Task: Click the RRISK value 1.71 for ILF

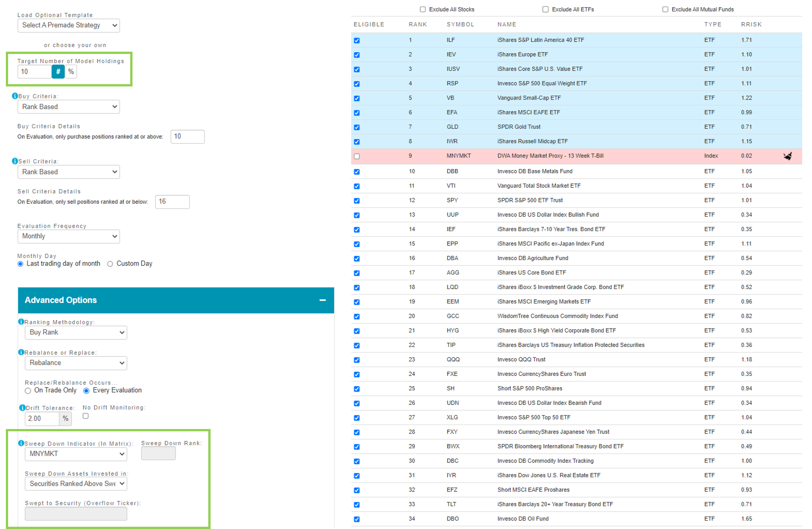Action: (x=746, y=40)
